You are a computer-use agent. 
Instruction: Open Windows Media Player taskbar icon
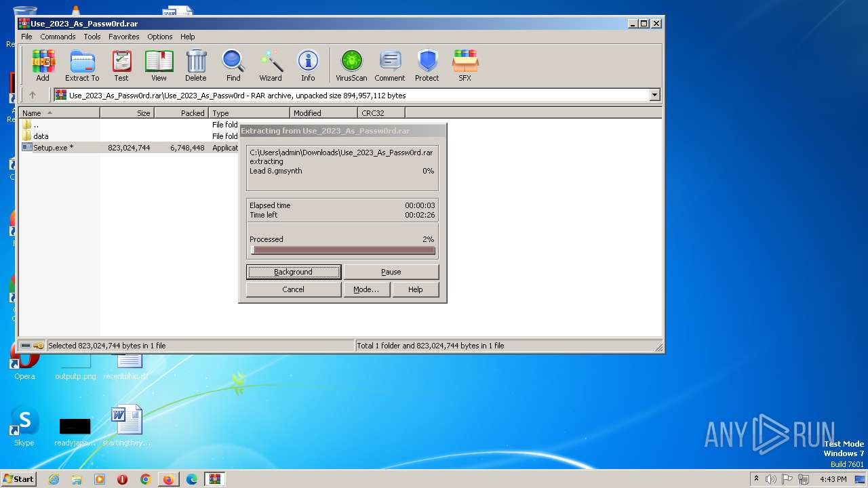pyautogui.click(x=100, y=479)
